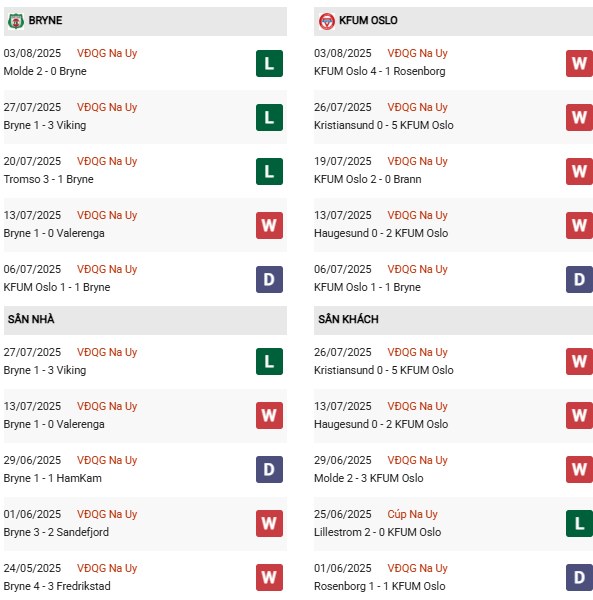Click the L badge for Tromso 3 - 1 Bryne
593x600 pixels.
pos(269,171)
